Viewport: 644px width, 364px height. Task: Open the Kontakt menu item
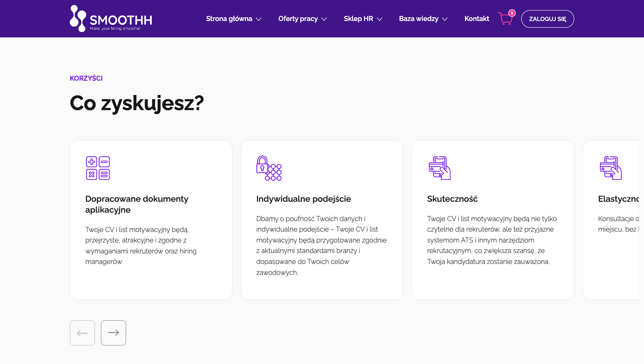coord(477,19)
